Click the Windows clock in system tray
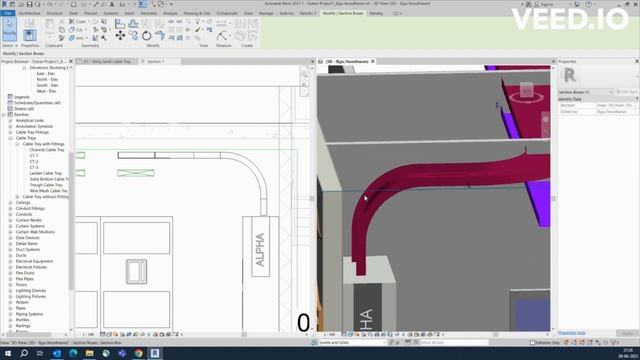 tap(628, 353)
